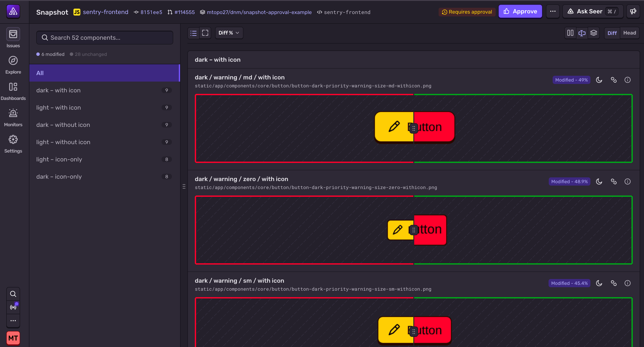Toggle dark background for warning zero snapshot

pyautogui.click(x=599, y=182)
